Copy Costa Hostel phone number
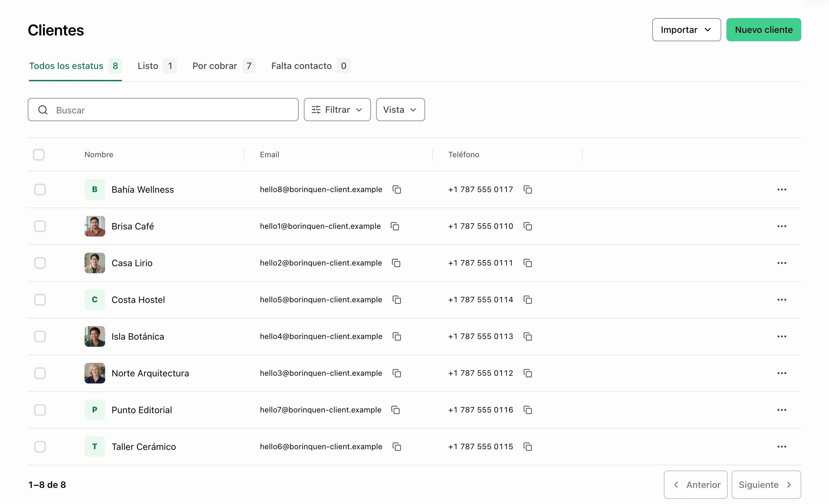 527,300
